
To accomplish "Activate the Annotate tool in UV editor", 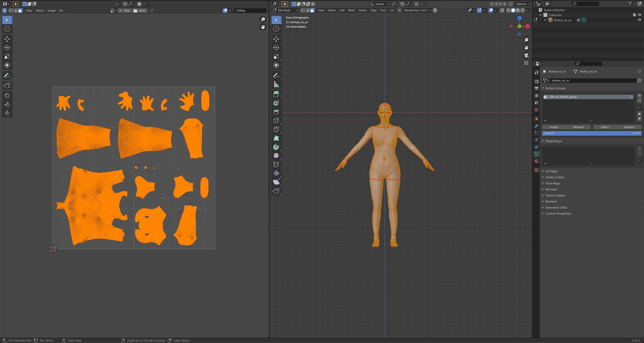I will 7,75.
